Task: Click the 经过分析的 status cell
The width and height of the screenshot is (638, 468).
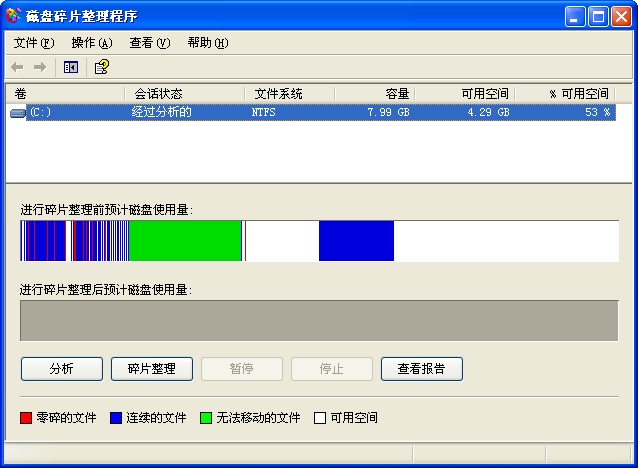Action: pos(162,112)
